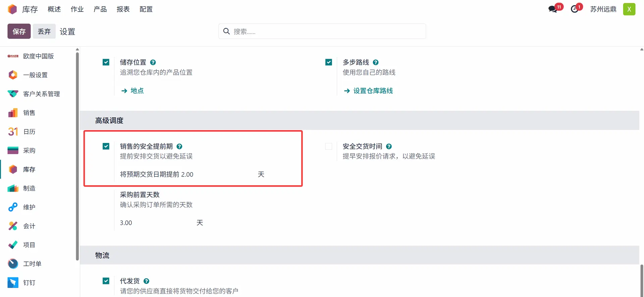Click the 库存 app logo icon
644x297 pixels.
click(12, 9)
